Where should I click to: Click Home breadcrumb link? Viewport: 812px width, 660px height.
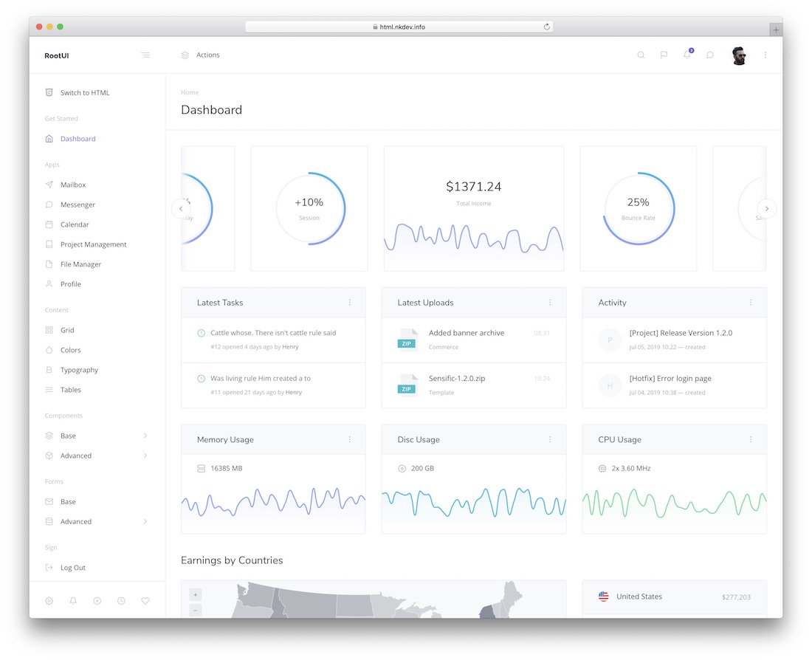point(190,92)
